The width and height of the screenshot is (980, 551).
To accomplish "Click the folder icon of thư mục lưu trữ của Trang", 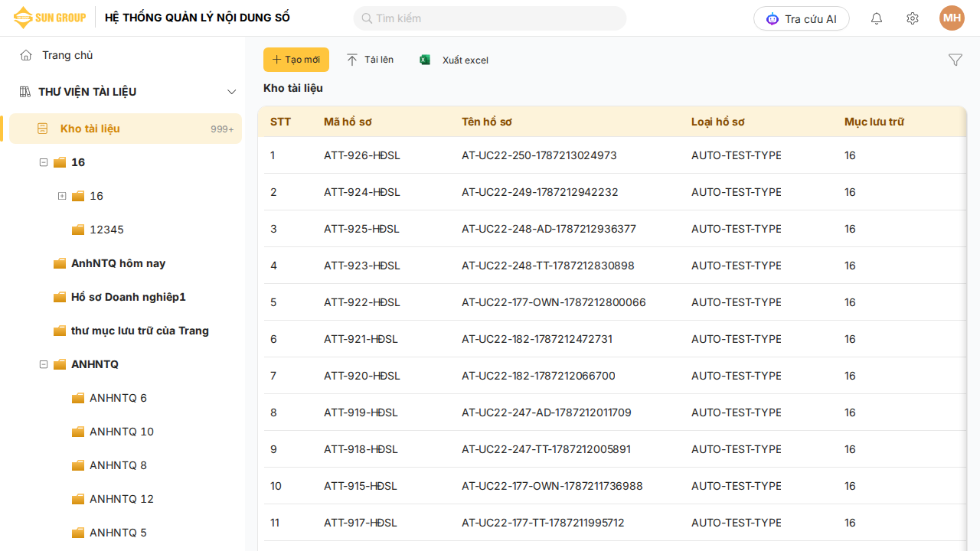I will click(x=60, y=331).
